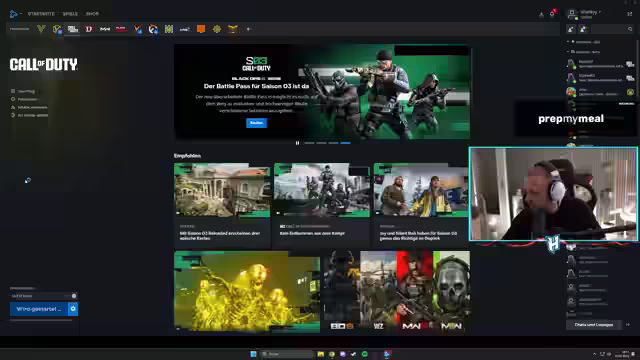640x360 pixels.
Task: Open the Jay and Silent Bob news card
Action: pyautogui.click(x=421, y=205)
